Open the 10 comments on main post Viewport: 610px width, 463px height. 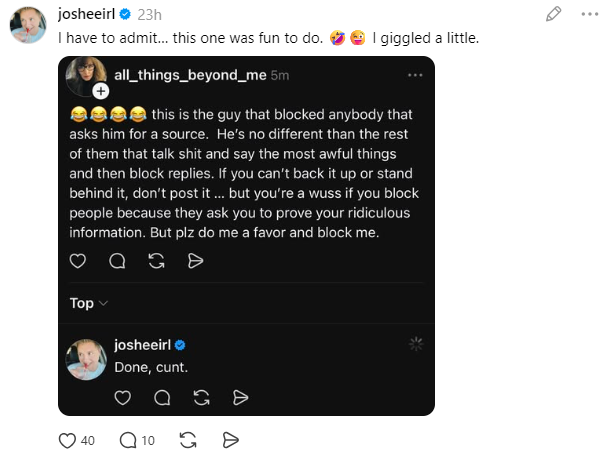tap(128, 440)
